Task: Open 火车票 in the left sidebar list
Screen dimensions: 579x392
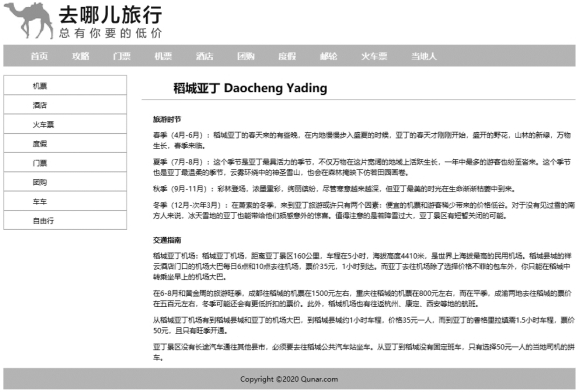Action: (x=65, y=124)
